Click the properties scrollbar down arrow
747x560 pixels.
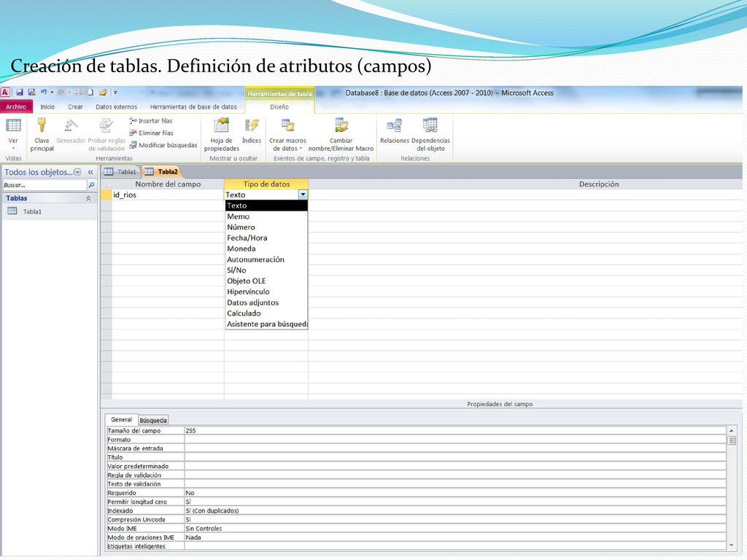point(731,545)
